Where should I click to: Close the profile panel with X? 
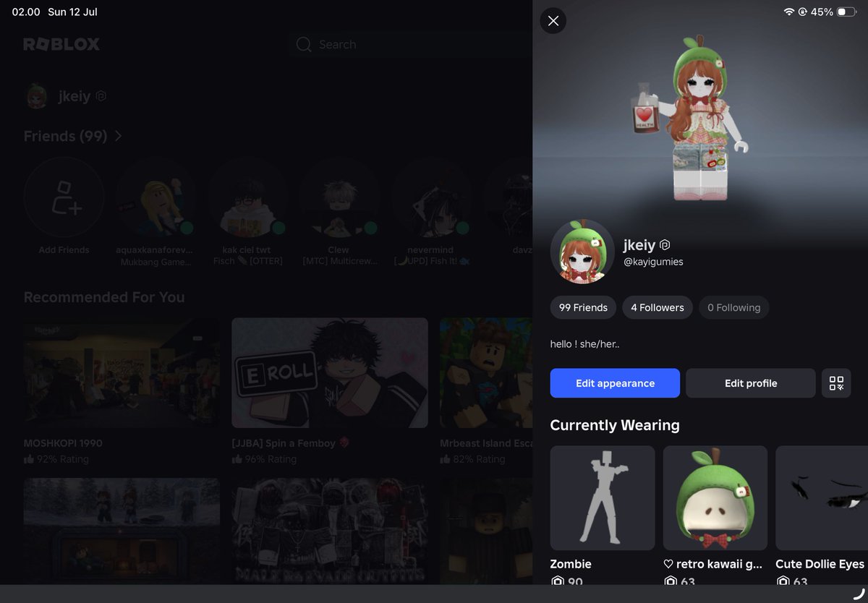(x=553, y=21)
